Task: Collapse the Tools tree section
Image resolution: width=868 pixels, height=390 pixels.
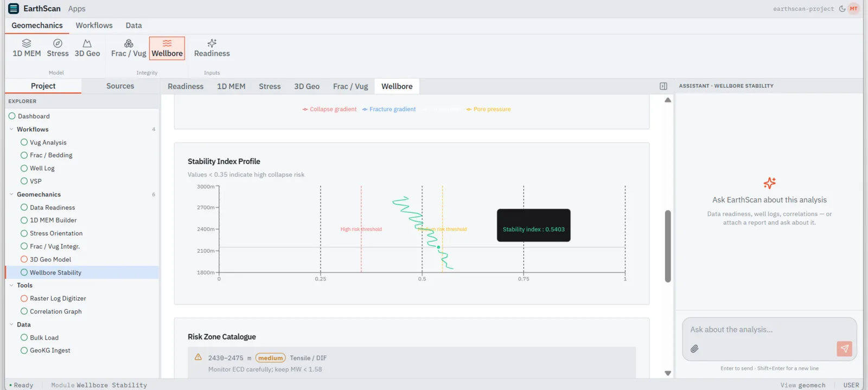Action: (x=11, y=285)
